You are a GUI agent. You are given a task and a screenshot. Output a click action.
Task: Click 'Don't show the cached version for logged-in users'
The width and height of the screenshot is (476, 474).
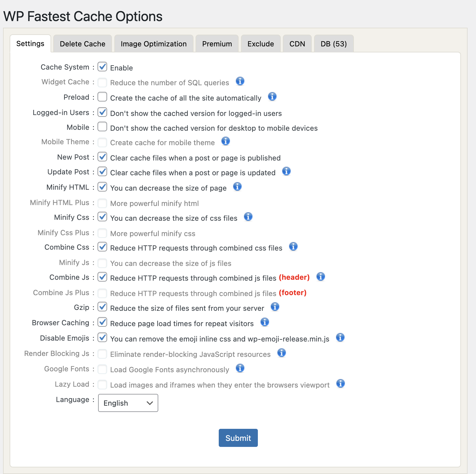click(x=196, y=114)
